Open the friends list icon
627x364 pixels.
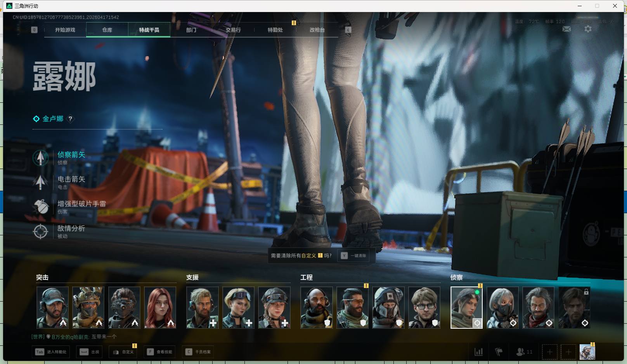click(x=520, y=352)
